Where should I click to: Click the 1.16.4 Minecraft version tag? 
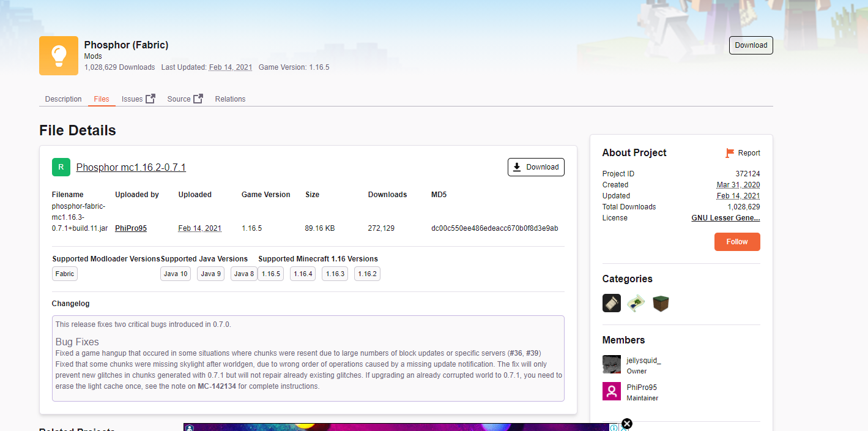(303, 274)
